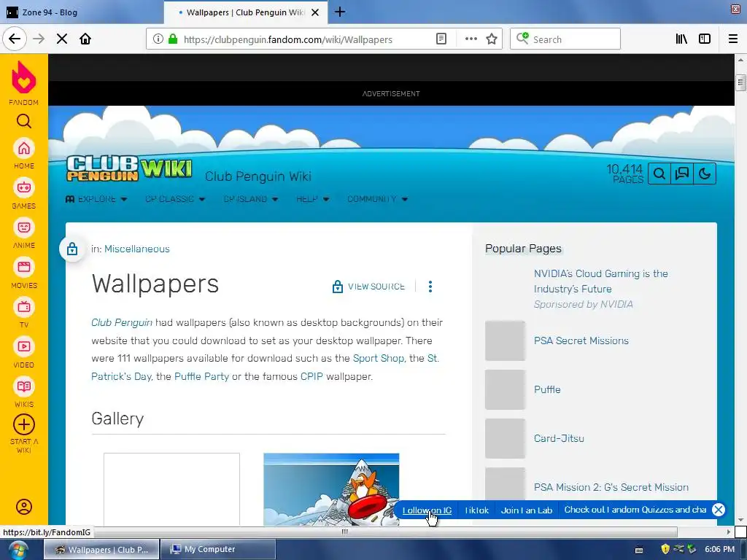
Task: Click the browser Back arrow button
Action: click(15, 39)
